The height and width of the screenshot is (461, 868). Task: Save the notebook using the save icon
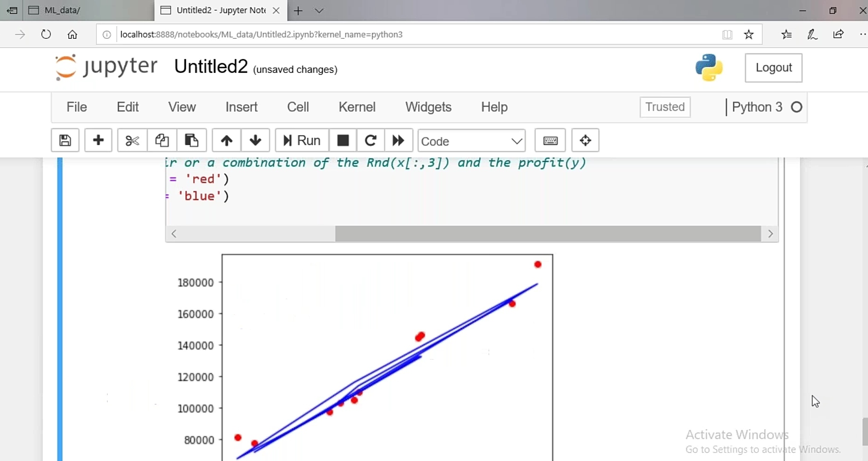tap(65, 140)
